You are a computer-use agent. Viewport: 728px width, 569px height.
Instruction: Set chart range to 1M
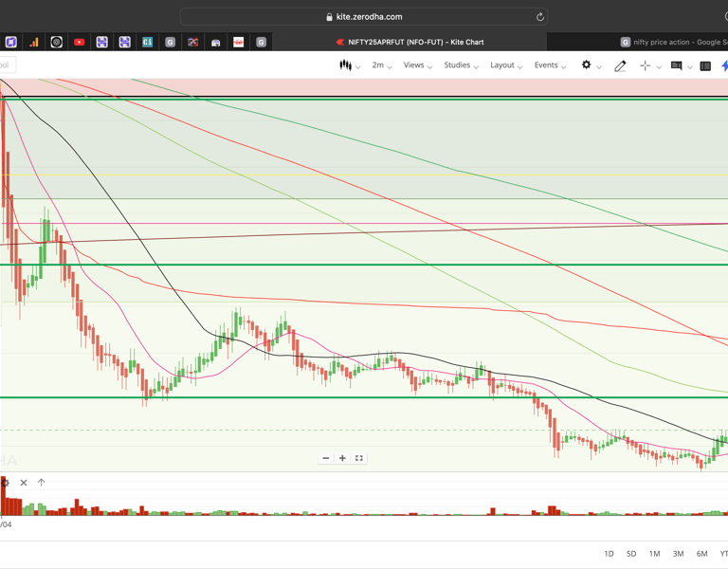(x=654, y=554)
